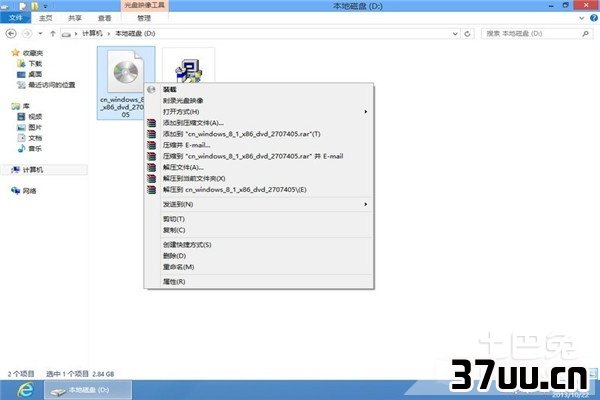This screenshot has height=400, width=600.
Task: Click the disc icon beside 装载
Action: click(151, 89)
